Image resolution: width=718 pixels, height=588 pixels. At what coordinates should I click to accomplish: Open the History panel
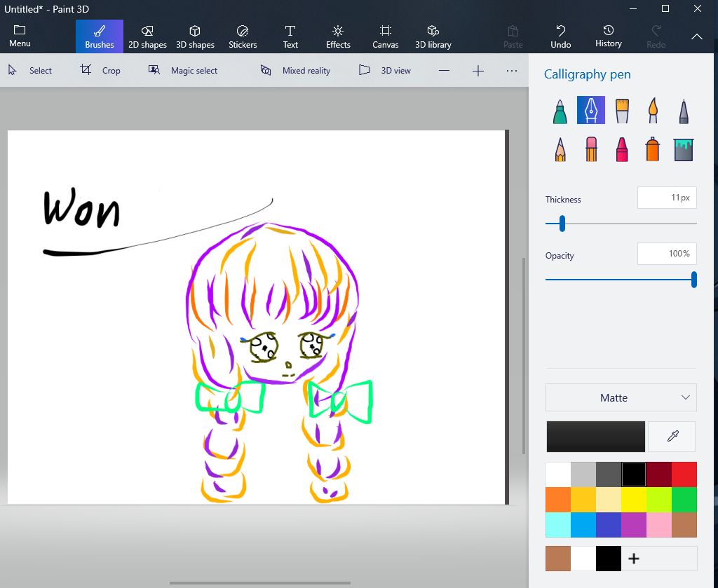click(608, 36)
